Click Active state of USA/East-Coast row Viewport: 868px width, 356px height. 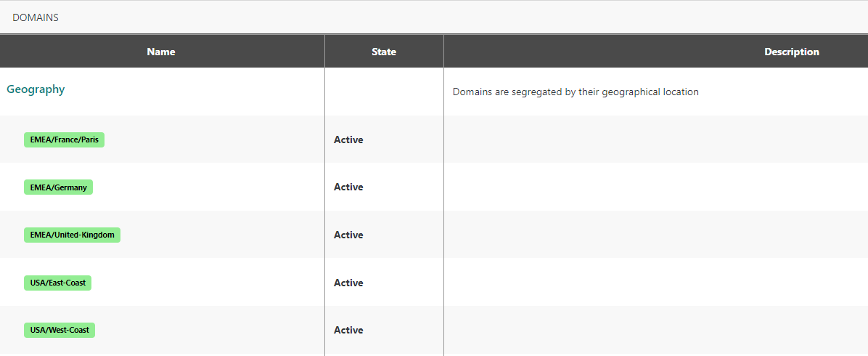pos(348,283)
